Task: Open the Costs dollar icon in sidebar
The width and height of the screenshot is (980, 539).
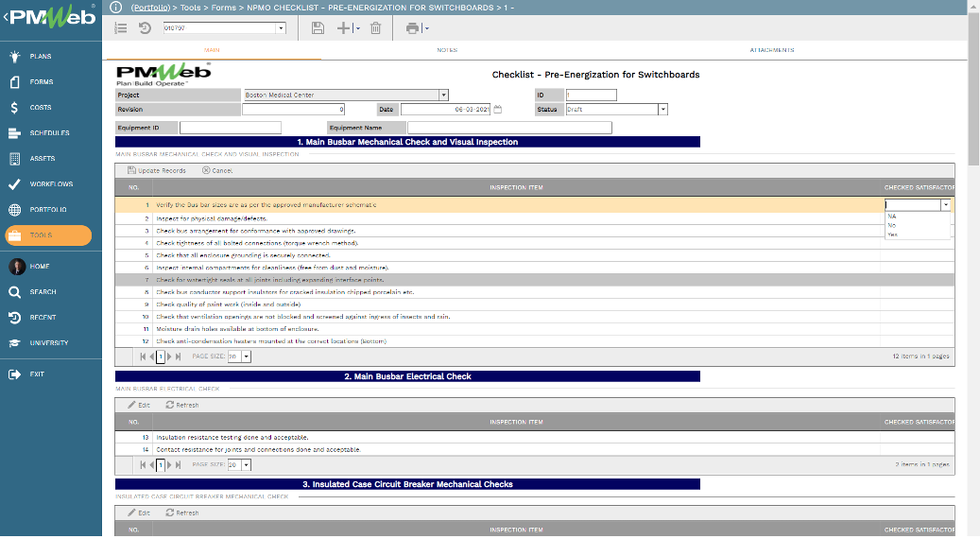Action: [x=15, y=108]
